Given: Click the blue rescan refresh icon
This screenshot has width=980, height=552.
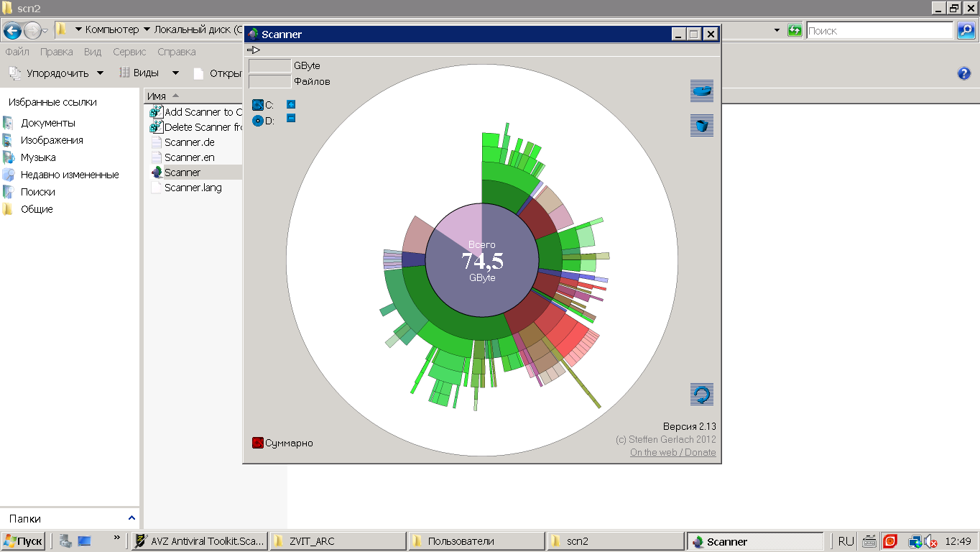Looking at the screenshot, I should point(702,395).
